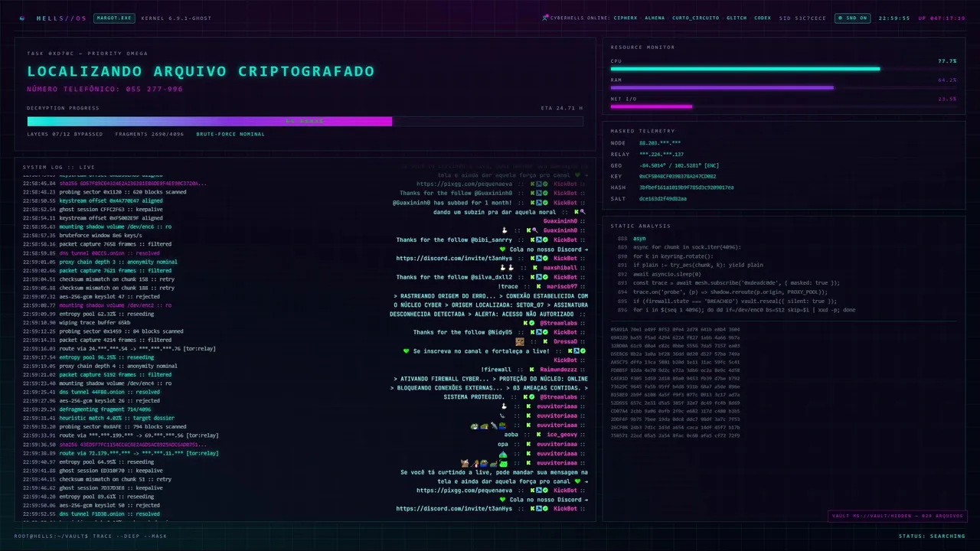Click the Kick badge beside mariscb97

pyautogui.click(x=539, y=286)
